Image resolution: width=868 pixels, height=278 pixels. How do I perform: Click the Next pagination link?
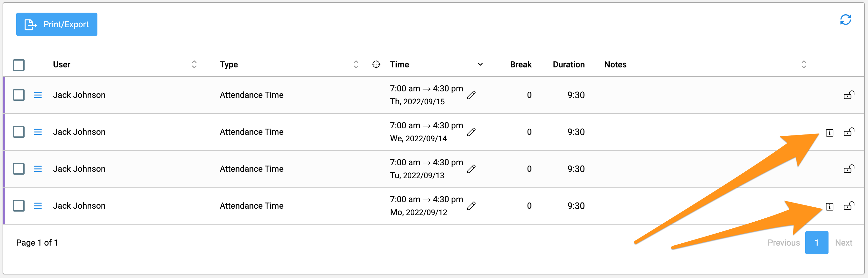(843, 243)
